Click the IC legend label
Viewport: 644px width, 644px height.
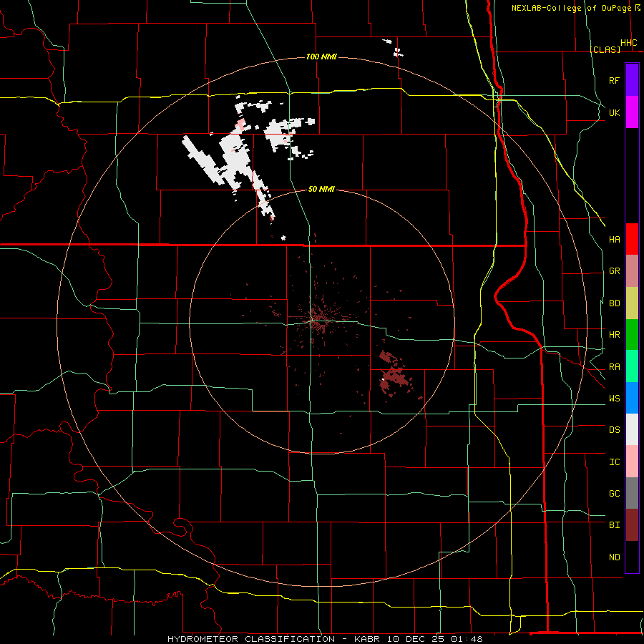[x=614, y=462]
